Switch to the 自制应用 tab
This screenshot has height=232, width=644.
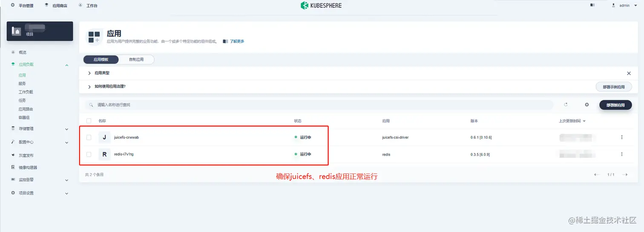(x=136, y=60)
